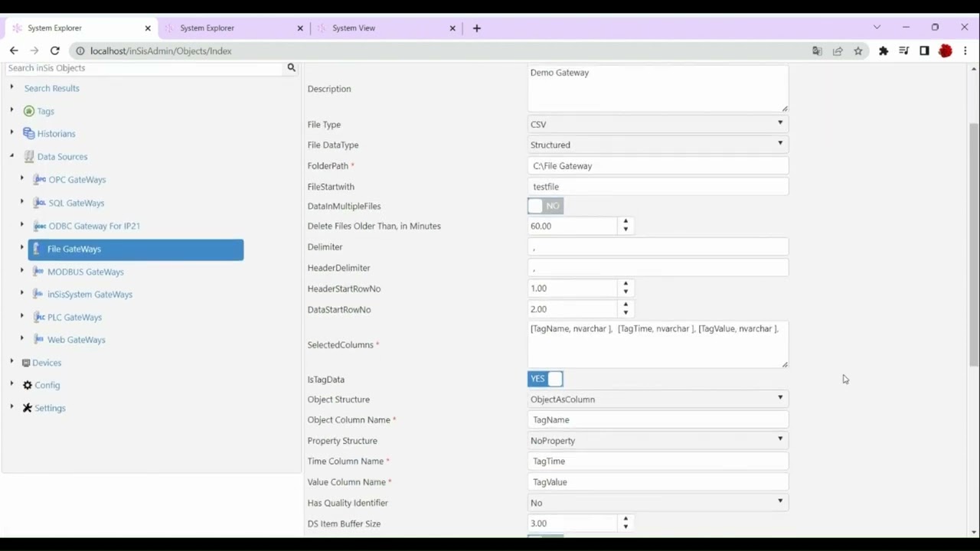Screen dimensions: 980x551
Task: Select File GateWays tree item
Action: pos(136,249)
